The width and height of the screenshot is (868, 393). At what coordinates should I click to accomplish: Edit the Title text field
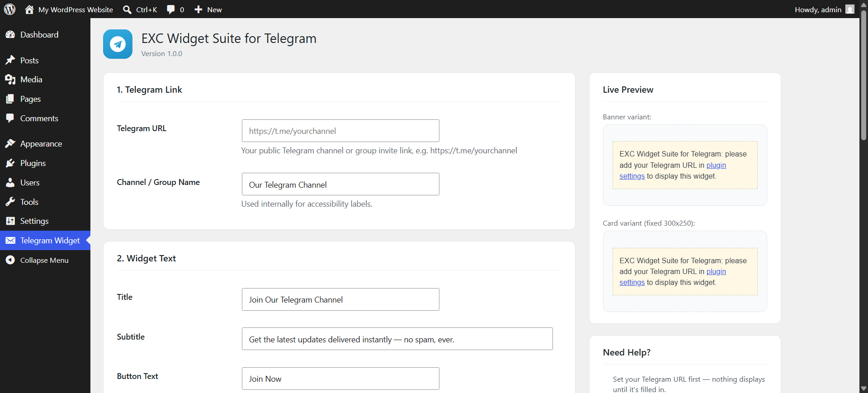tap(340, 299)
